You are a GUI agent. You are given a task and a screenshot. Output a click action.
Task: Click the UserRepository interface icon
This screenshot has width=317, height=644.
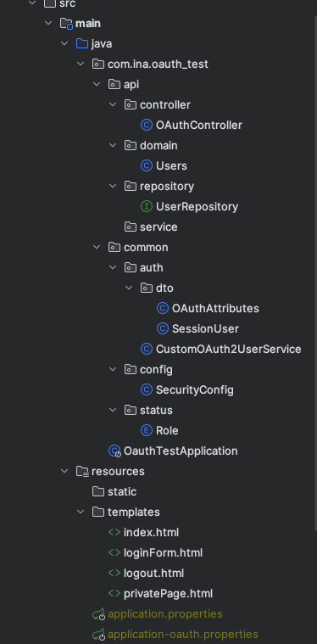pyautogui.click(x=147, y=206)
